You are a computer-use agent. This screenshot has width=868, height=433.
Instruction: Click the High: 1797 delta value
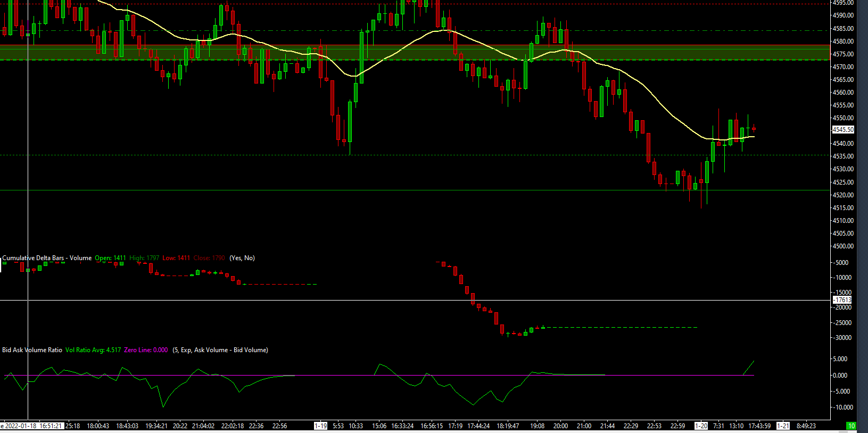coord(144,258)
